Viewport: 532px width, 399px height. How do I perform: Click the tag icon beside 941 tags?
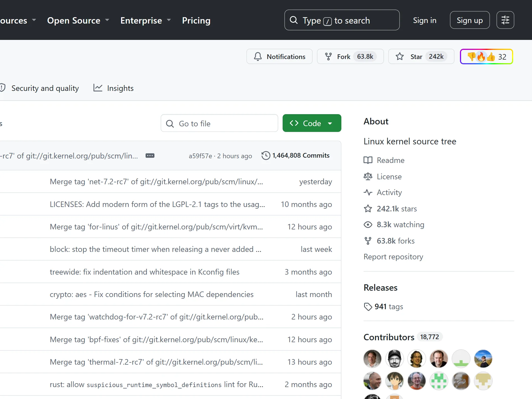[x=368, y=307]
